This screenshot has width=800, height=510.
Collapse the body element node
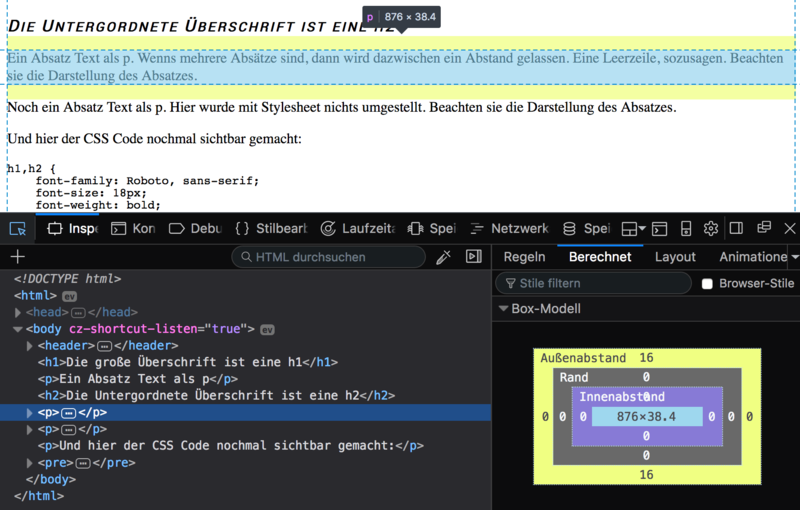[x=18, y=329]
